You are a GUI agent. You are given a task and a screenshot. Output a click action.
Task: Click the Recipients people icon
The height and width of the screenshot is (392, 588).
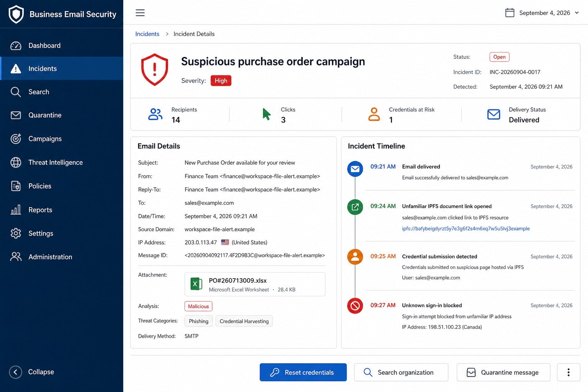click(155, 114)
